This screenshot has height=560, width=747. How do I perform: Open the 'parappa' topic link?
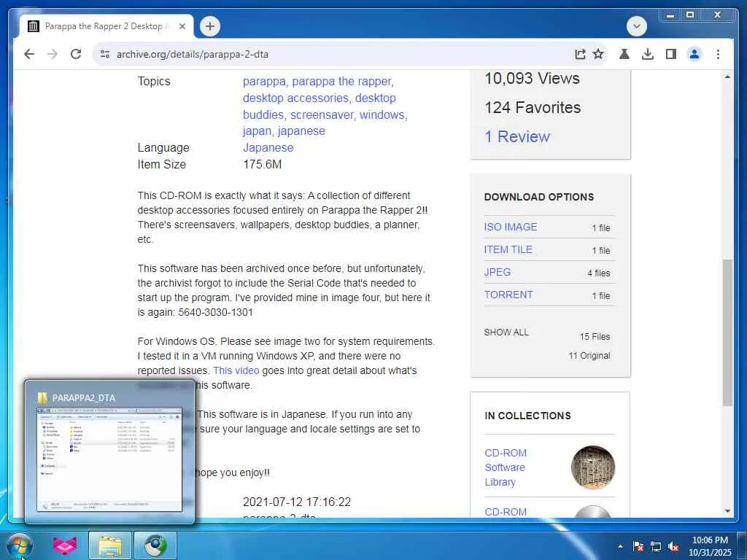(x=264, y=82)
